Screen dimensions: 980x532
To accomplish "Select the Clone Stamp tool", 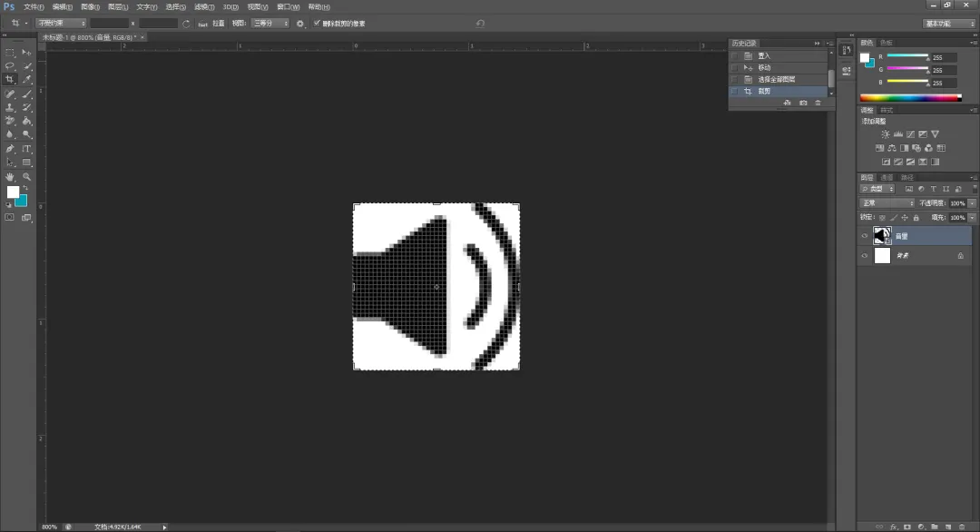I will (9, 107).
